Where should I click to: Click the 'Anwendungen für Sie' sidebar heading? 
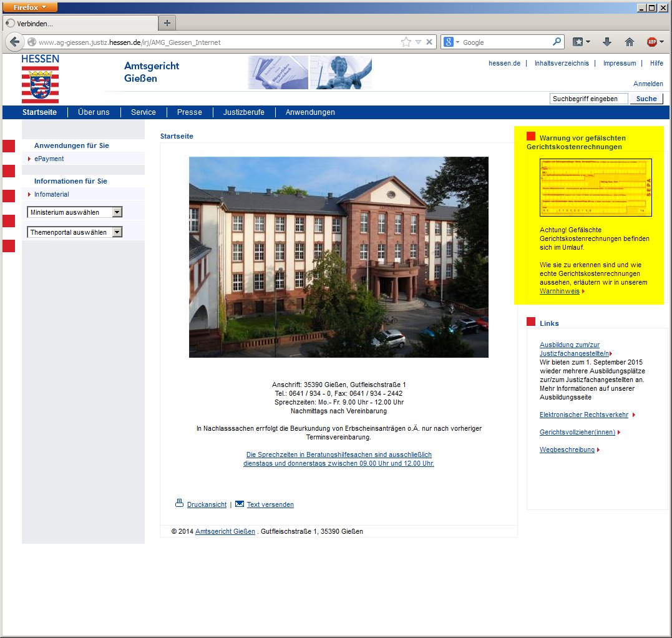pyautogui.click(x=72, y=145)
